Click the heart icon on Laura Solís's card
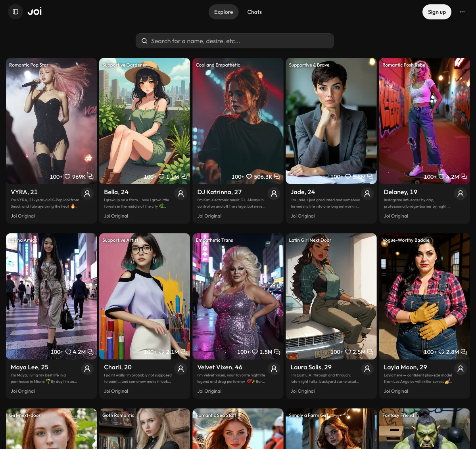Image resolution: width=476 pixels, height=449 pixels. click(x=348, y=352)
